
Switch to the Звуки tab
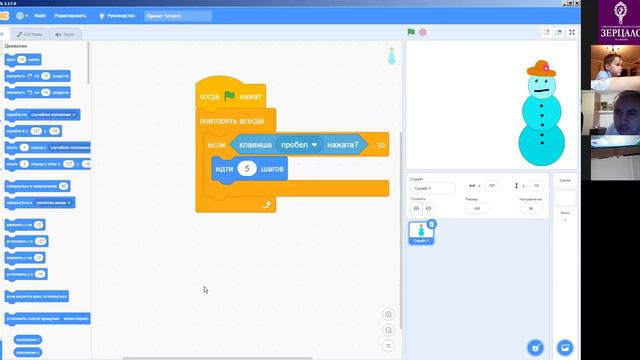pyautogui.click(x=65, y=34)
